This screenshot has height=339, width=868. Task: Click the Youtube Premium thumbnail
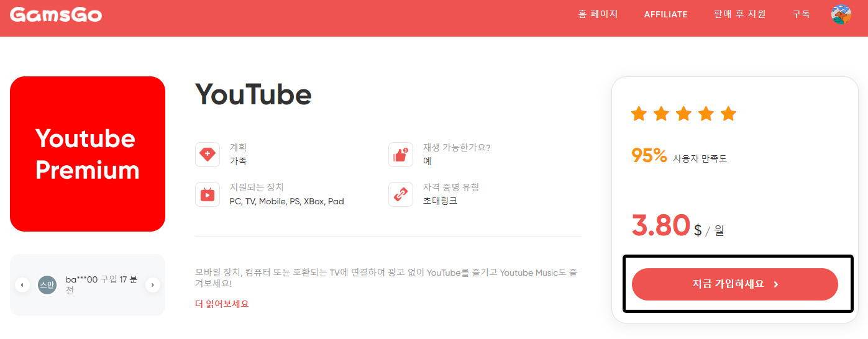(x=88, y=154)
